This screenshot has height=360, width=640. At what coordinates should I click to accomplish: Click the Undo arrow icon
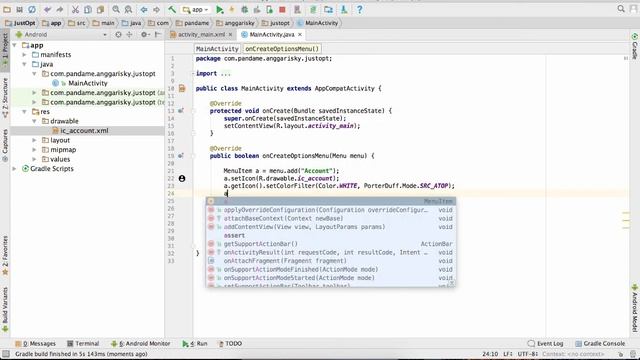[48, 9]
